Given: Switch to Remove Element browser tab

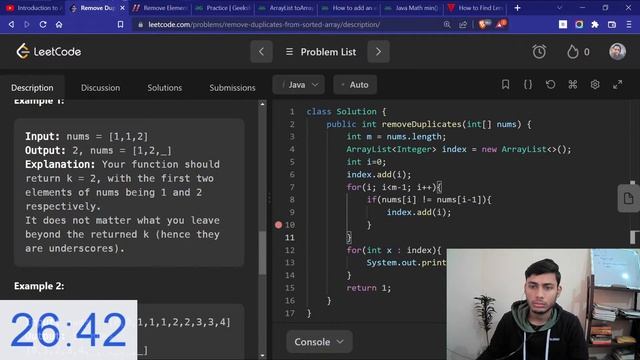Looking at the screenshot, I should tap(160, 8).
